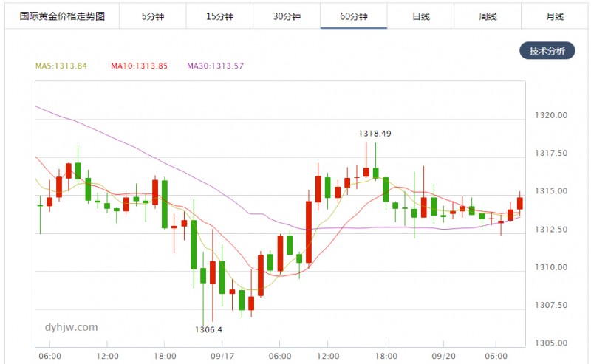Click the 技术分析 button
The width and height of the screenshot is (591, 364).
(x=547, y=51)
